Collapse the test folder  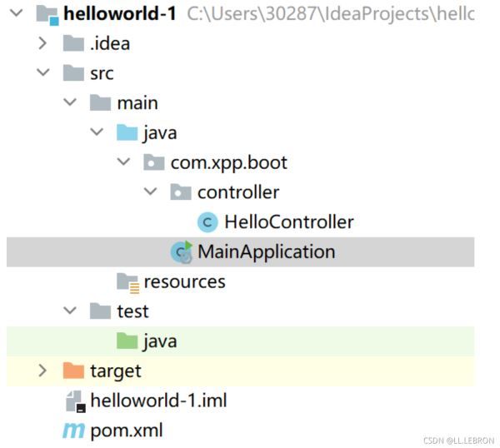[70, 310]
